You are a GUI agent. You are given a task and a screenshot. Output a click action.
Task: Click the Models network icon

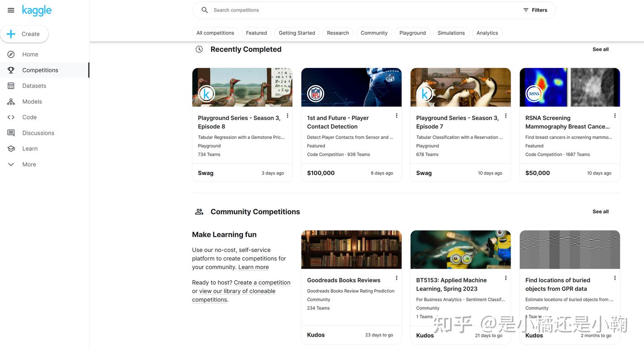point(11,102)
